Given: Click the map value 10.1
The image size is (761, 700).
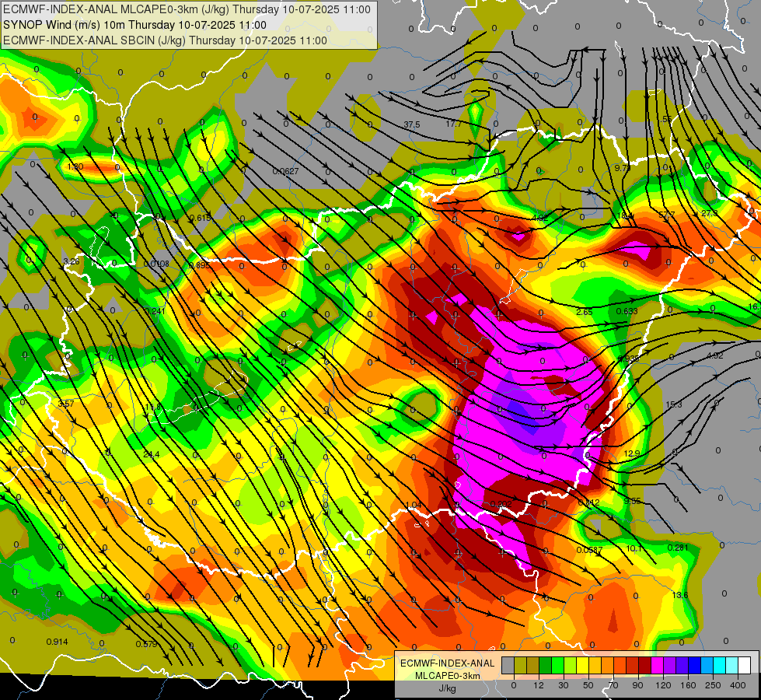Looking at the screenshot, I should (634, 548).
